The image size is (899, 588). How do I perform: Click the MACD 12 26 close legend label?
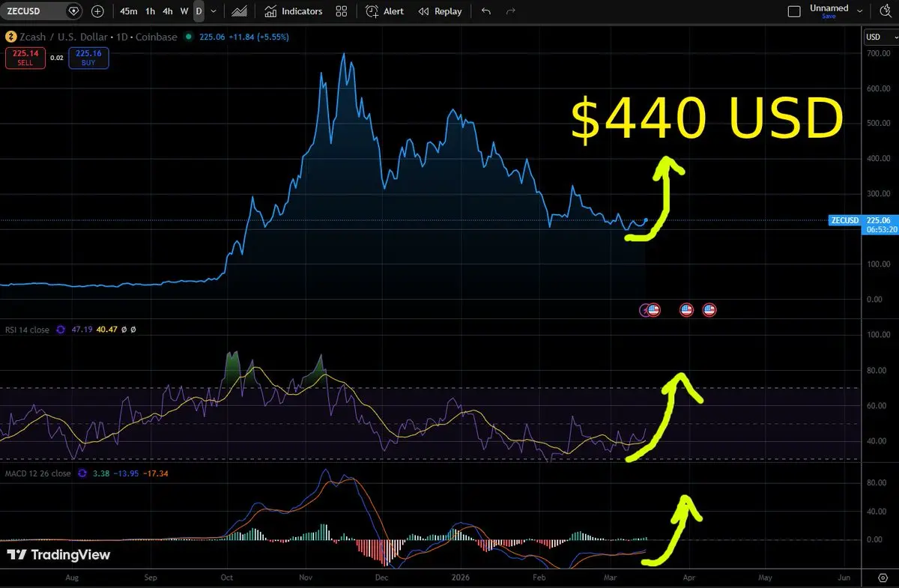(x=38, y=473)
